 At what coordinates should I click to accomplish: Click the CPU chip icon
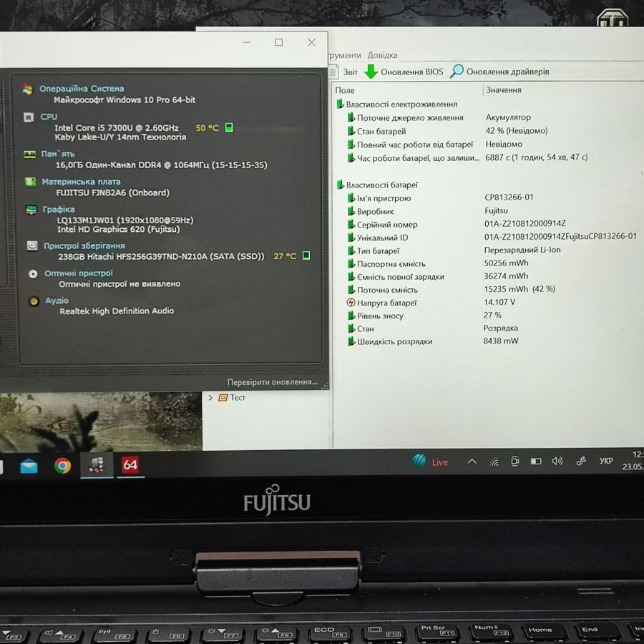(x=29, y=117)
